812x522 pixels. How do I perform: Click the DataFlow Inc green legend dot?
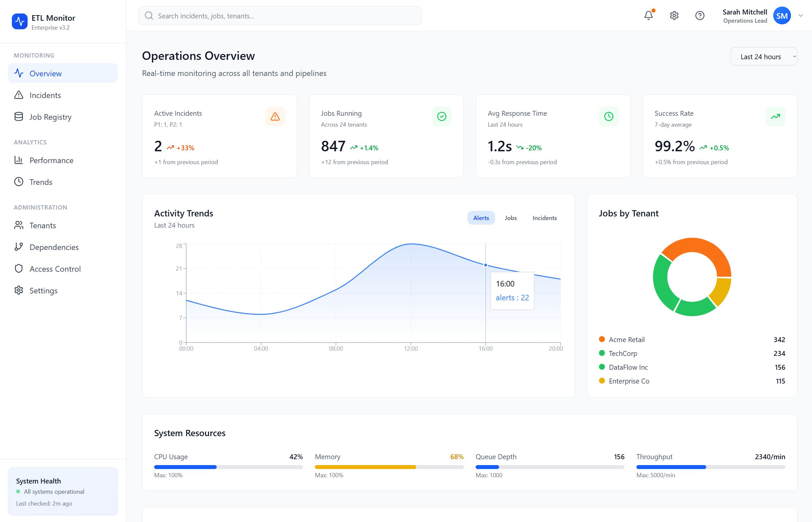[x=602, y=367]
